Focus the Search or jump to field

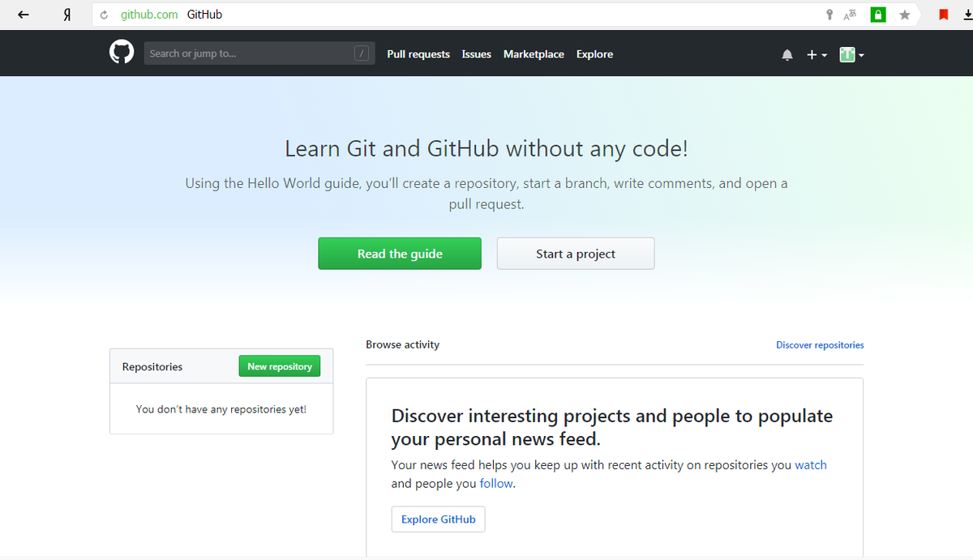click(x=259, y=53)
